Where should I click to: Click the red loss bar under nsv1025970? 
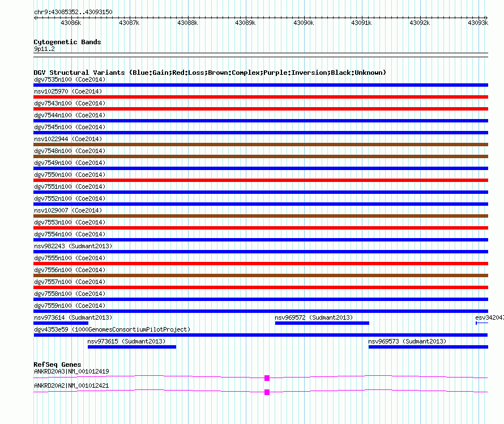(260, 97)
